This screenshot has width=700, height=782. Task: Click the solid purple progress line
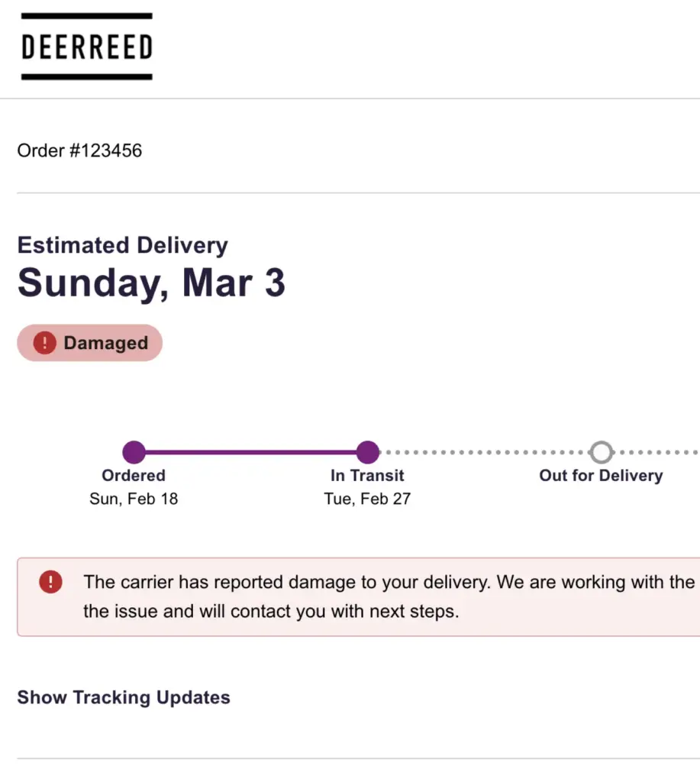(x=250, y=452)
